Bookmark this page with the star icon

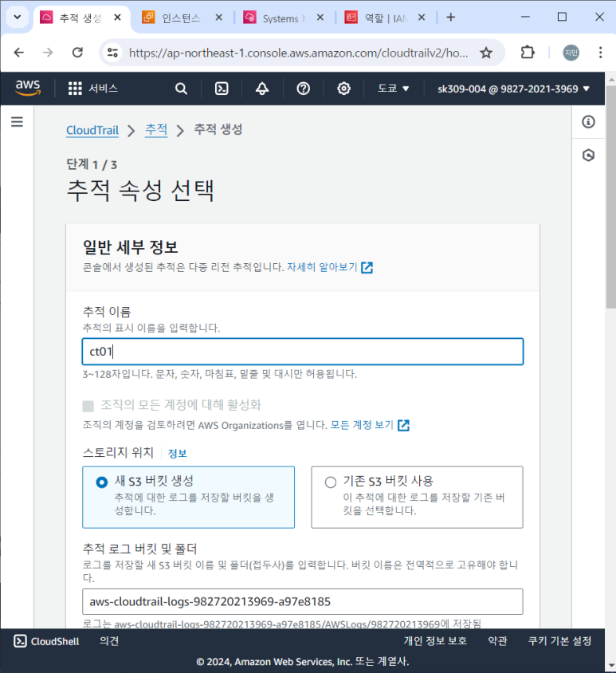pyautogui.click(x=486, y=53)
